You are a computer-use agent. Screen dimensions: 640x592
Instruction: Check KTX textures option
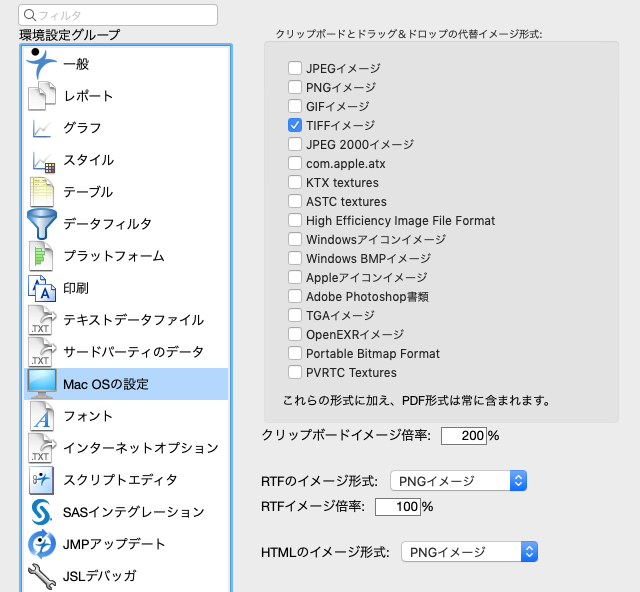click(x=295, y=182)
